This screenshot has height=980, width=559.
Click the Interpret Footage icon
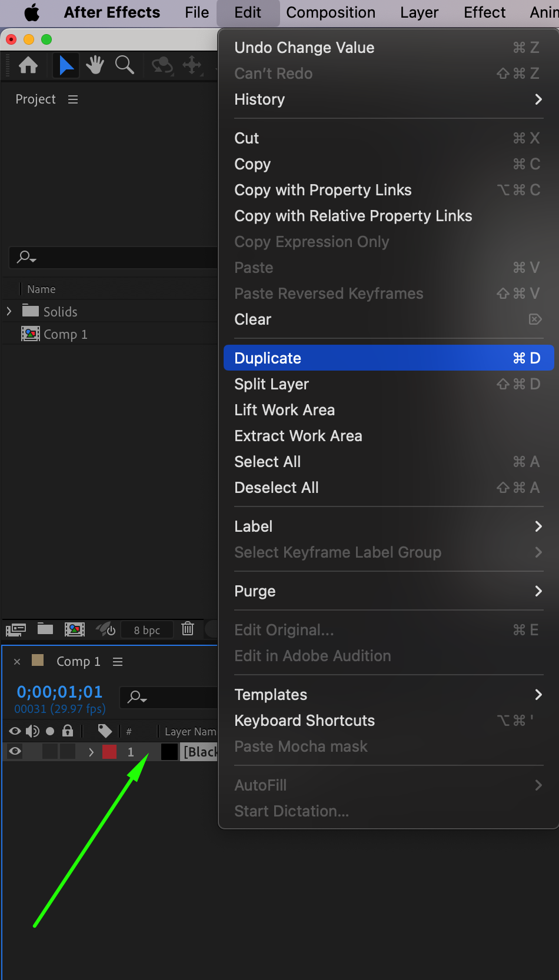tap(16, 630)
